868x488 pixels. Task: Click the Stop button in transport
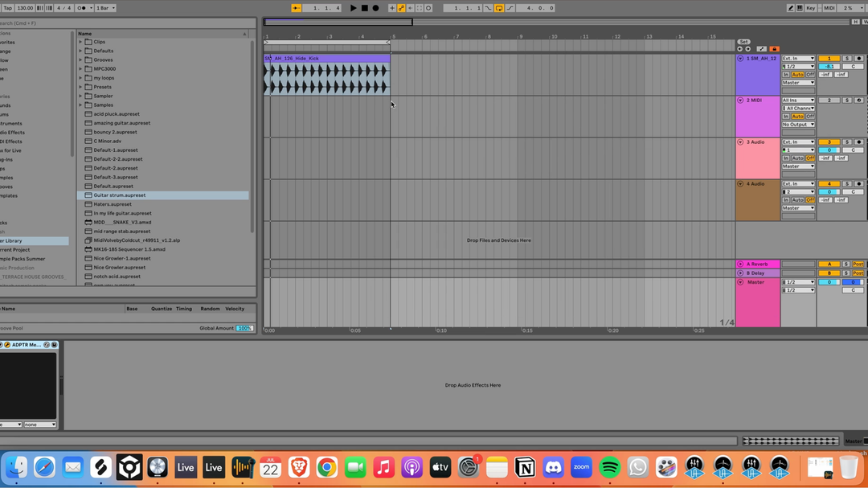[x=364, y=8]
